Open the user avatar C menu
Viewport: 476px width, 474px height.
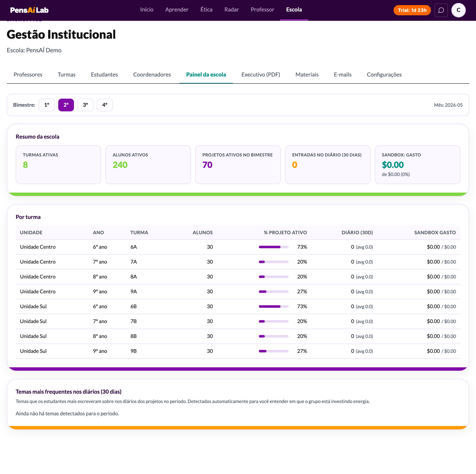pyautogui.click(x=458, y=10)
